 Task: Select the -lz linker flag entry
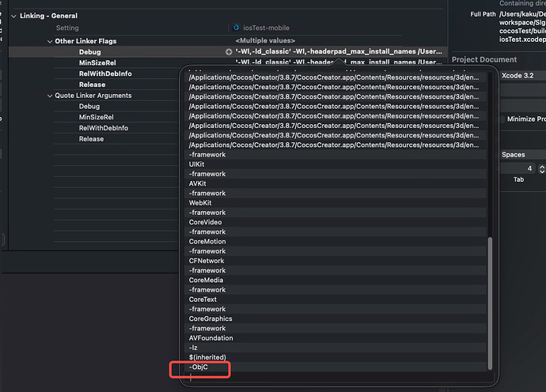[194, 348]
